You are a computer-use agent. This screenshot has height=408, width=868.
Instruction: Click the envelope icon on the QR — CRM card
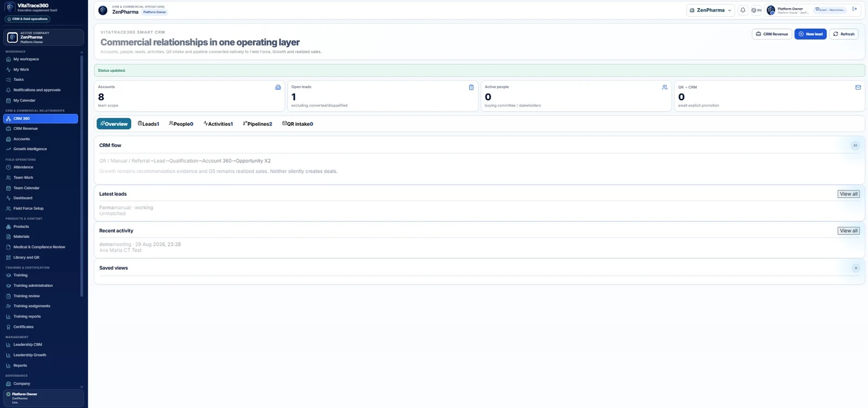pyautogui.click(x=858, y=87)
